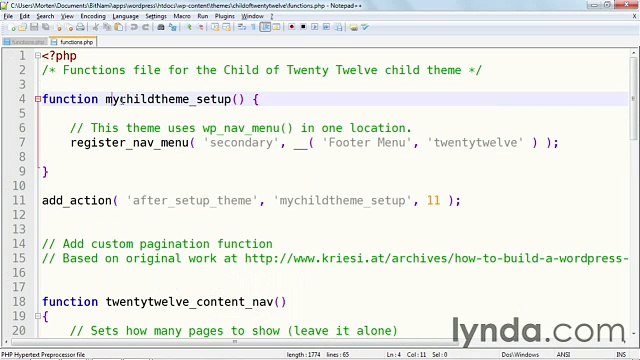Screen dimensions: 640x360
Task: Click the kriesi.at URL comment on line 15
Action: pyautogui.click(x=436, y=258)
